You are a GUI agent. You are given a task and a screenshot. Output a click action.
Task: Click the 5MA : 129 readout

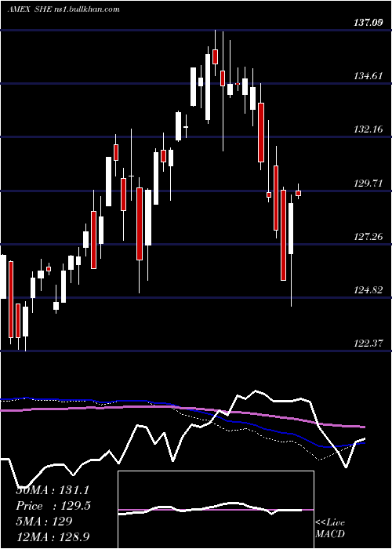pyautogui.click(x=44, y=522)
